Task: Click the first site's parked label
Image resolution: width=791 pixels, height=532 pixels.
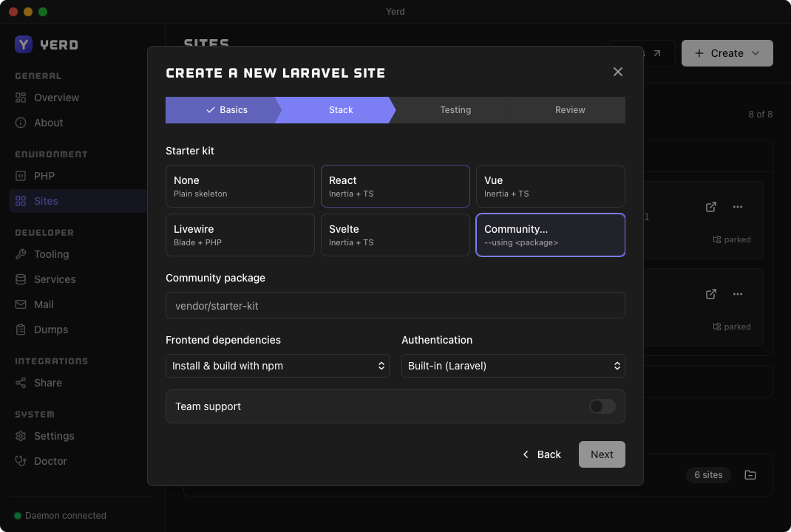Action: point(731,239)
